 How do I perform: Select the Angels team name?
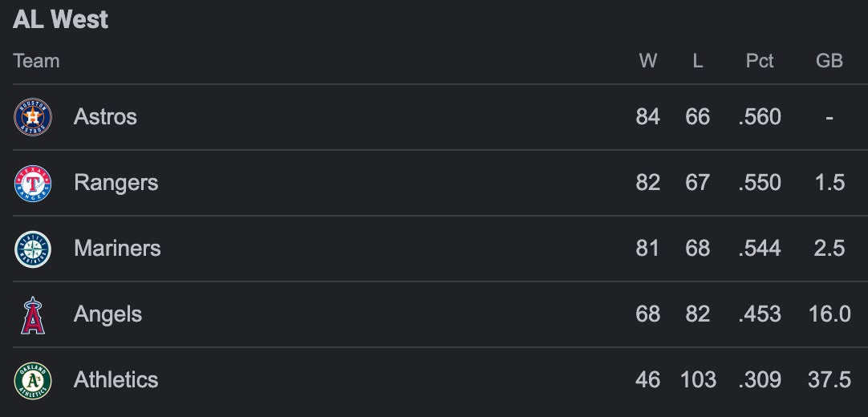click(x=107, y=314)
